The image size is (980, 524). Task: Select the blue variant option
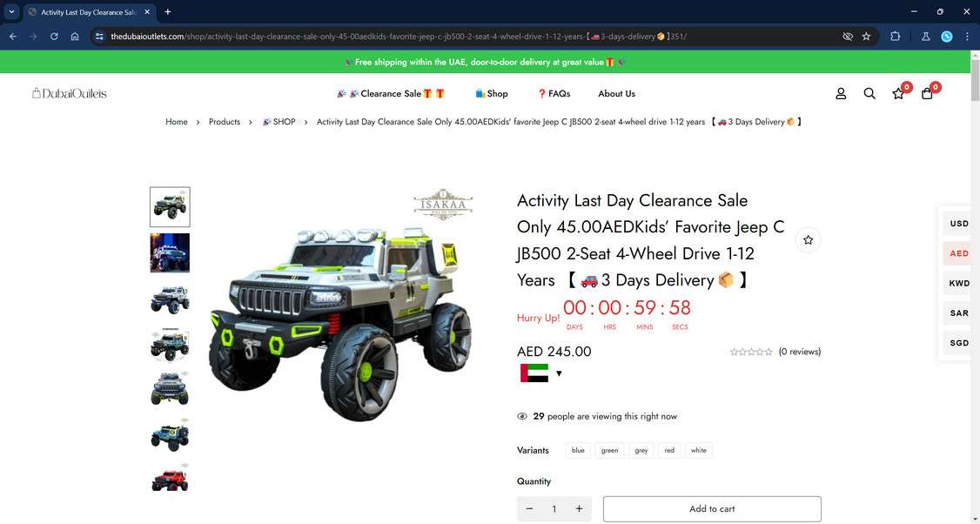pos(578,450)
